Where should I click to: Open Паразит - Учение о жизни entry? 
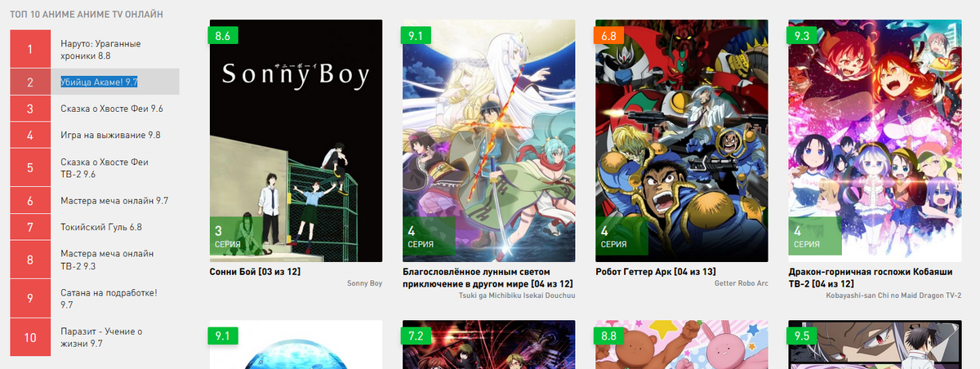[x=102, y=337]
